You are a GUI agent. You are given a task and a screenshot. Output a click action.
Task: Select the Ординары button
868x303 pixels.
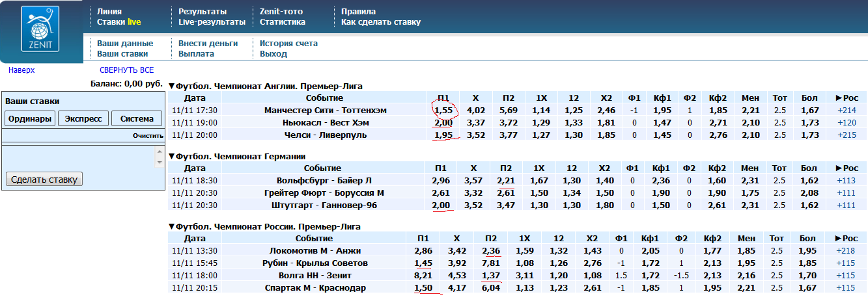pos(30,118)
